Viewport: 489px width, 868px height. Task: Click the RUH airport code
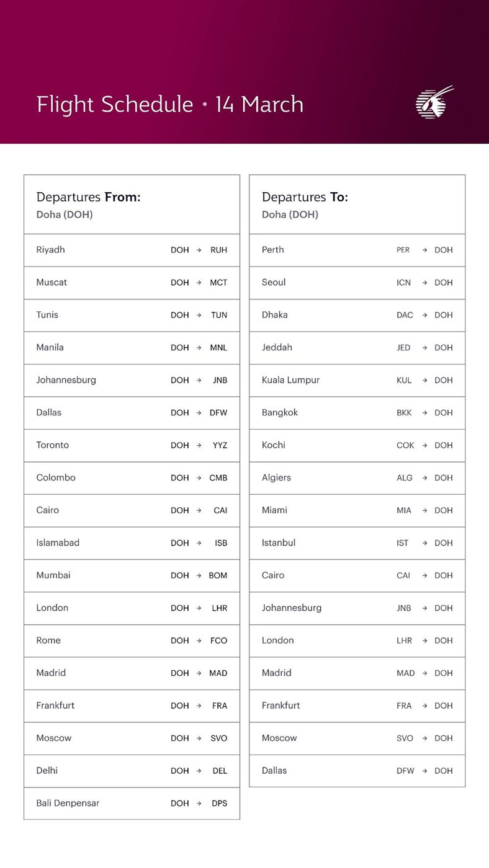218,250
